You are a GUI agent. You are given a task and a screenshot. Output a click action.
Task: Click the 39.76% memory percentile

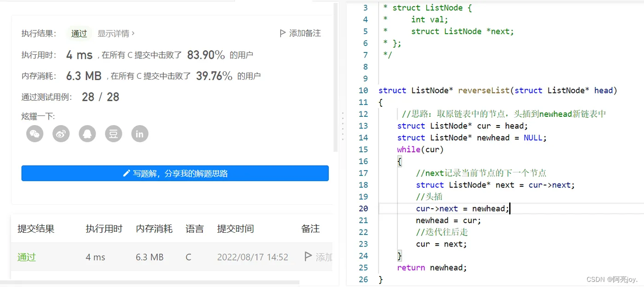pos(214,76)
